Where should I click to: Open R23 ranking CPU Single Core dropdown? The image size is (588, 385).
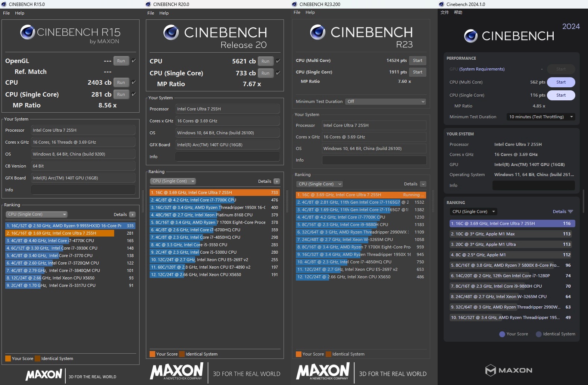click(x=320, y=184)
